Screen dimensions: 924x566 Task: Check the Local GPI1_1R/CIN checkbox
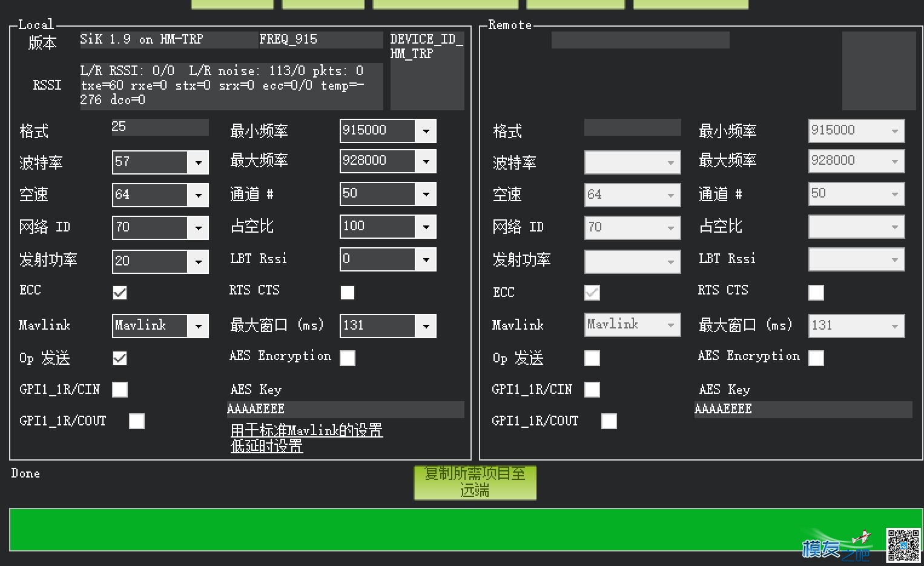pos(120,390)
